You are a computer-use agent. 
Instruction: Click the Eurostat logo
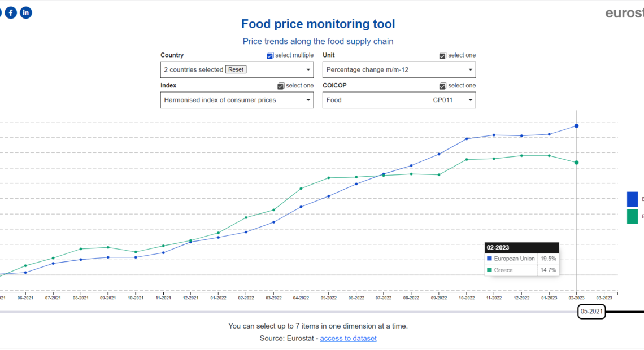coord(624,13)
